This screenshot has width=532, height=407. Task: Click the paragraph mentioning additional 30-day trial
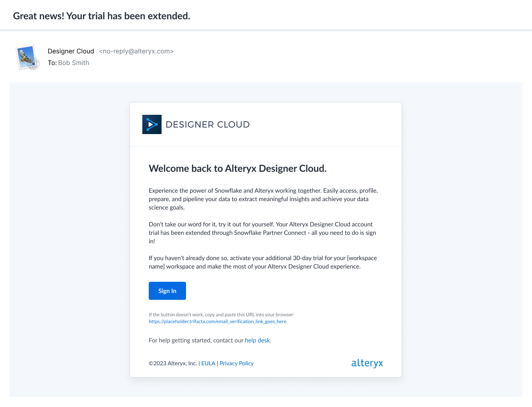click(263, 262)
